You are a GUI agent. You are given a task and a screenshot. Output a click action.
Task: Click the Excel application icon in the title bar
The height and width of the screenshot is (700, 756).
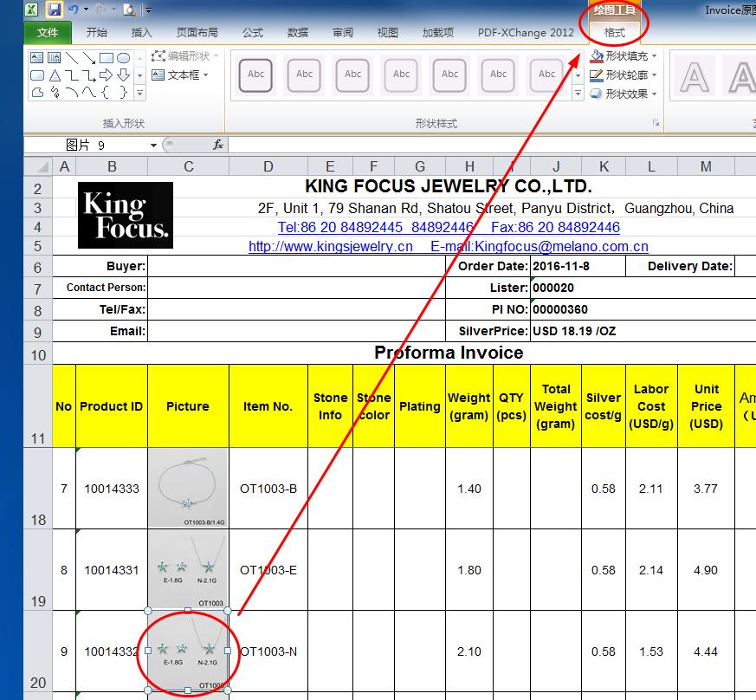32,10
